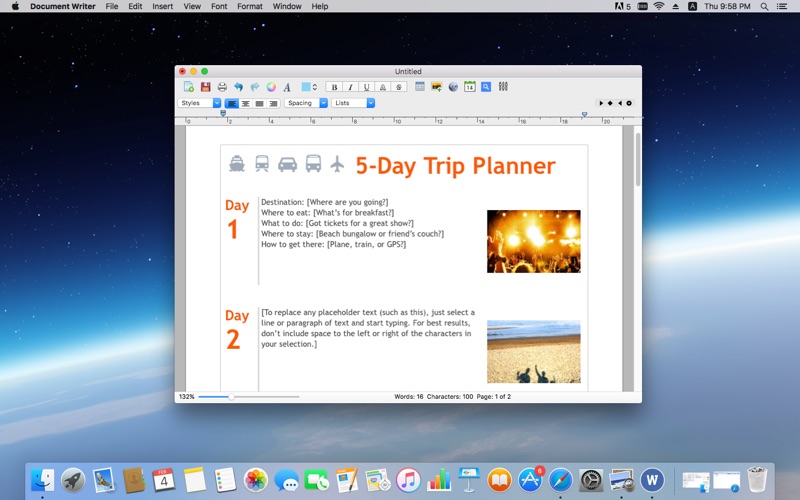The height and width of the screenshot is (500, 800).
Task: Open the View menu
Action: point(192,6)
